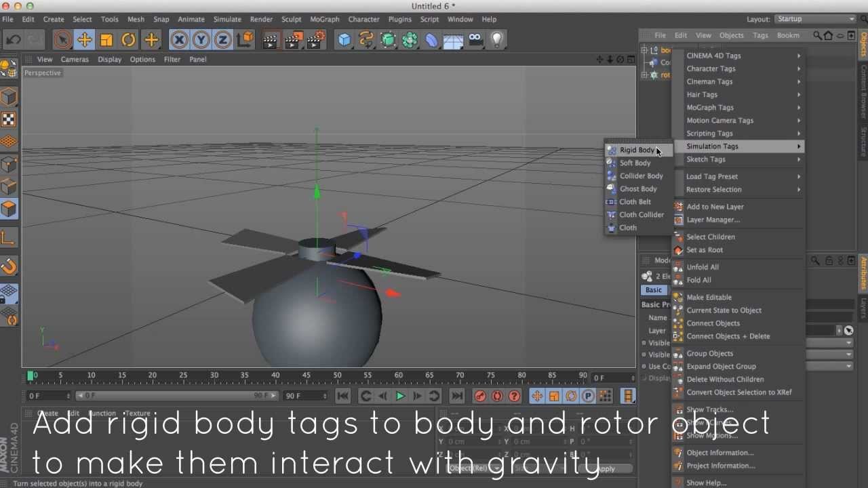The width and height of the screenshot is (868, 488).
Task: Toggle the X axis lock
Action: pos(179,40)
